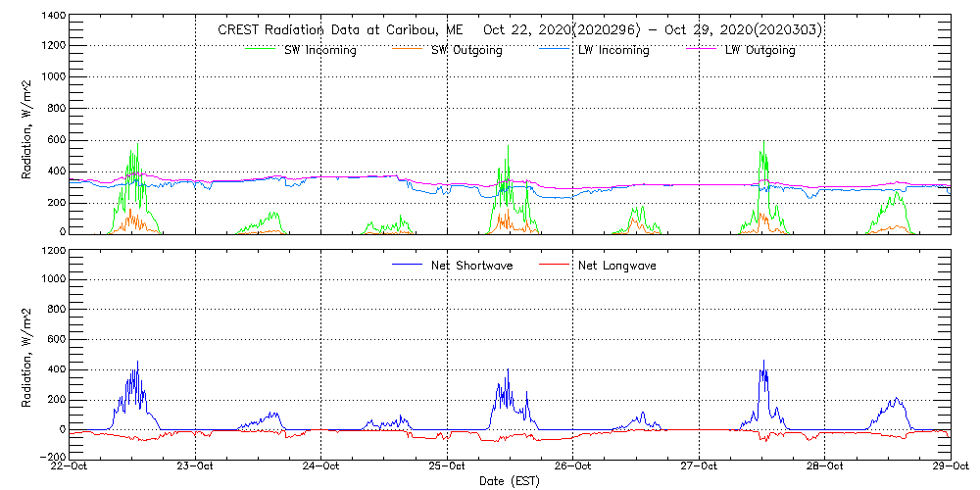Click the 25-Oct date tick label
The width and height of the screenshot is (980, 490).
pyautogui.click(x=447, y=468)
